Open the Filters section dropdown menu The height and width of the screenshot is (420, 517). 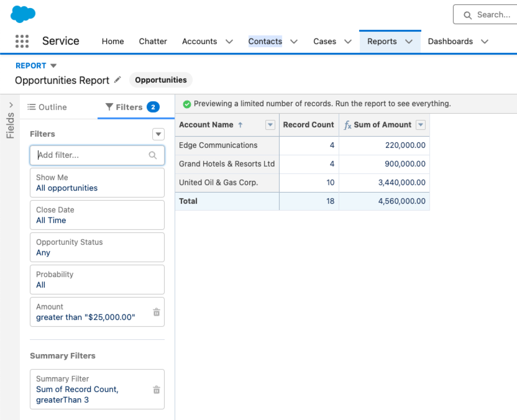click(x=158, y=134)
